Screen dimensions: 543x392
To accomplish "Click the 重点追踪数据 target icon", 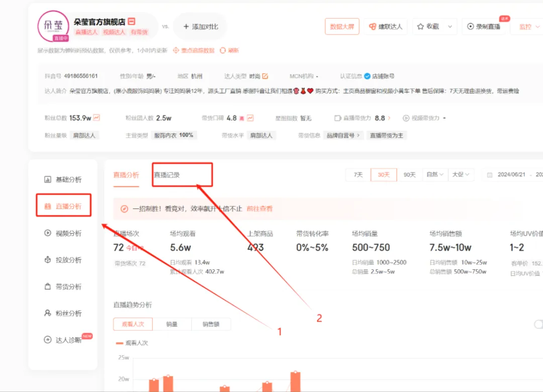I will pos(176,51).
